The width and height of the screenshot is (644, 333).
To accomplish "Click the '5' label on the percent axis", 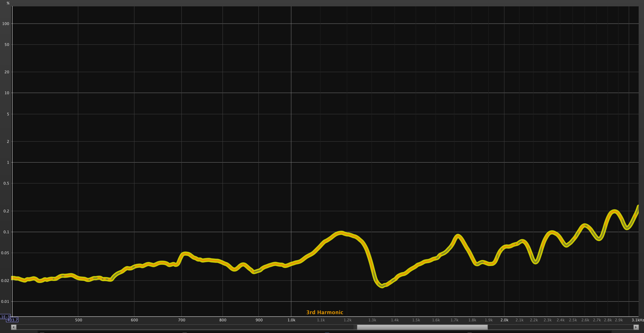I will [x=8, y=114].
